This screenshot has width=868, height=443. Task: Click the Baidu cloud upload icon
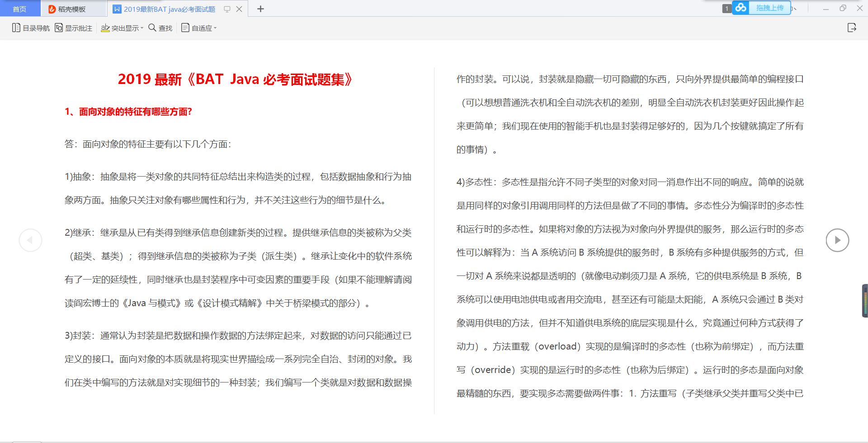tap(741, 8)
